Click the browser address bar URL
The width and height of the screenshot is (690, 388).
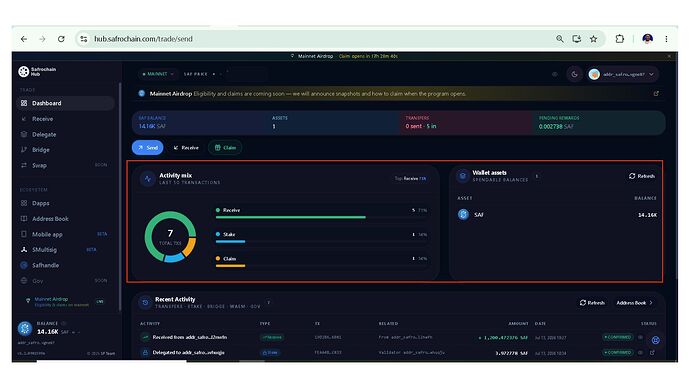tap(143, 39)
